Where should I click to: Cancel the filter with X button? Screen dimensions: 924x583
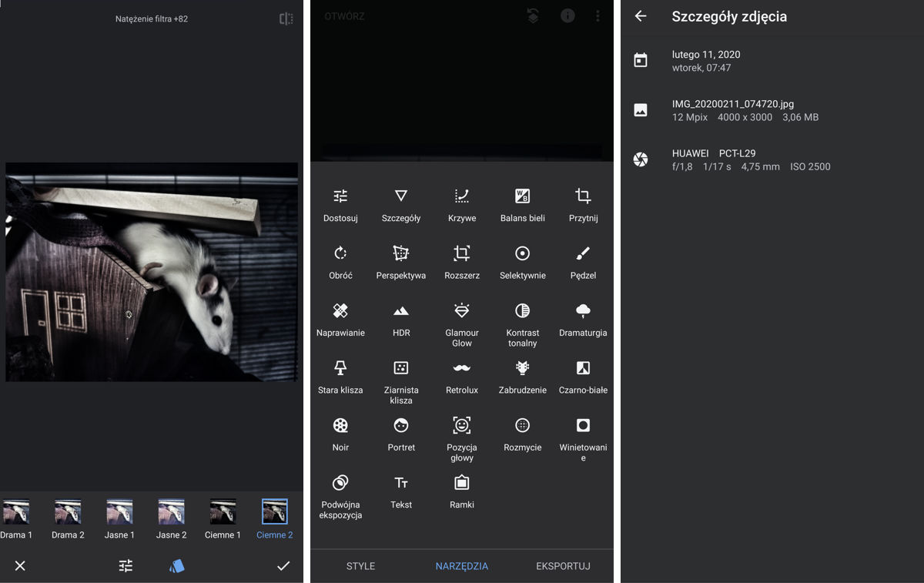(20, 566)
